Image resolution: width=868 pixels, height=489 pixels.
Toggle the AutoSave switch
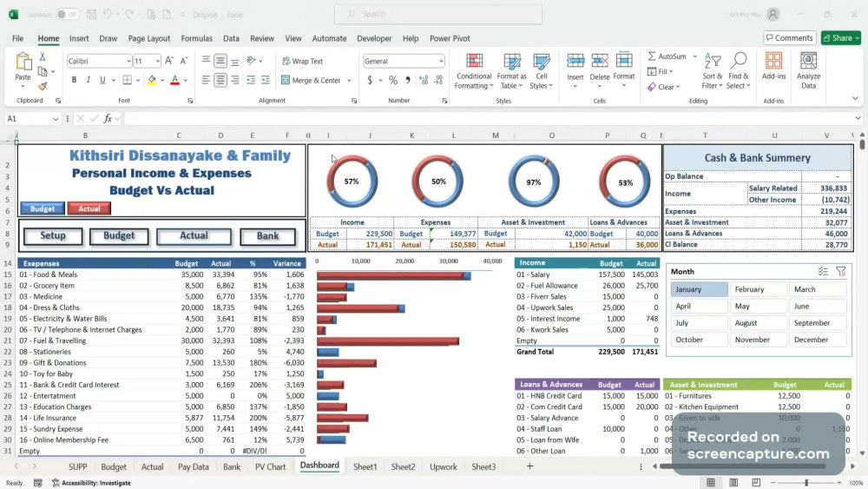67,15
